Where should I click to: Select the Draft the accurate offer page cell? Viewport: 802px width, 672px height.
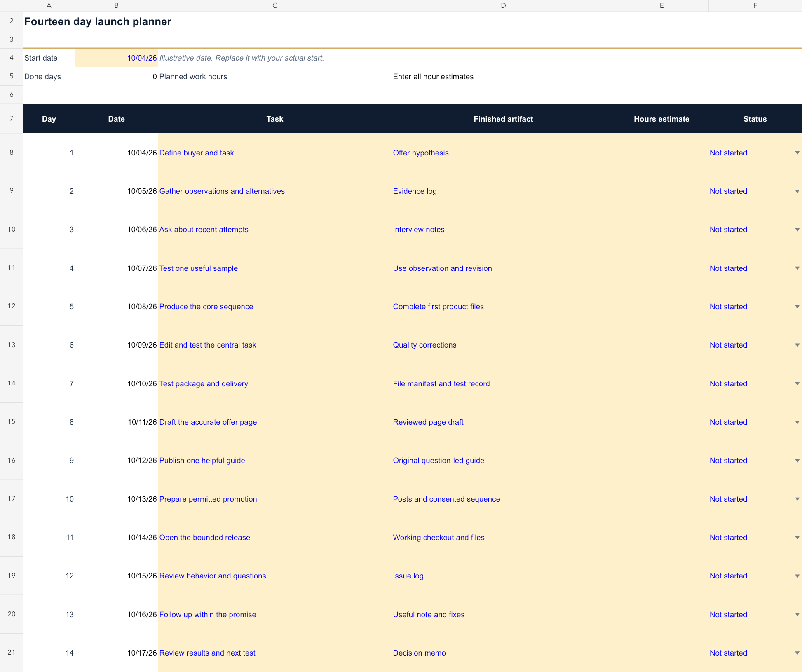click(275, 422)
